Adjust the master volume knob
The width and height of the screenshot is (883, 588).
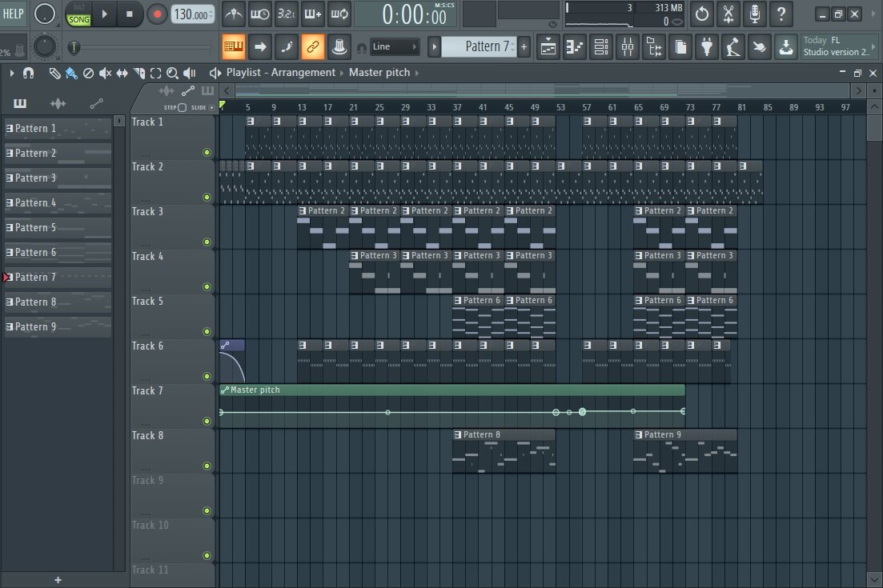(45, 14)
